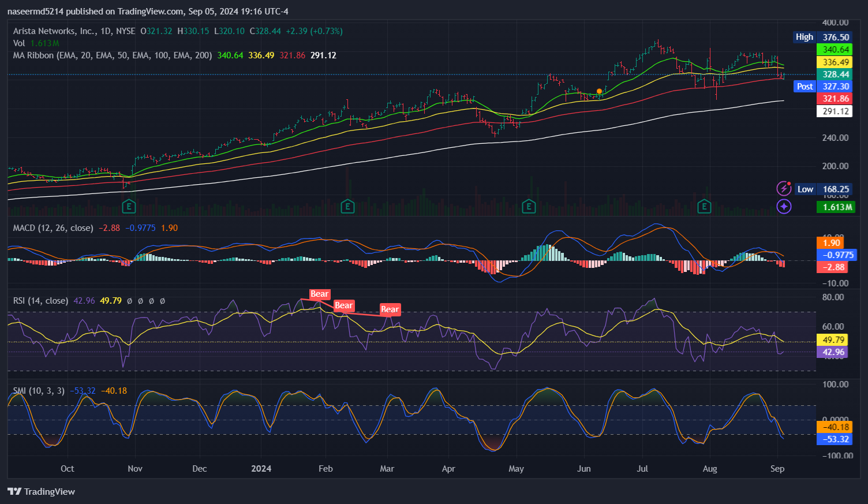Click the blue -0.9775 MACD scale label
This screenshot has width=868, height=504.
[837, 255]
